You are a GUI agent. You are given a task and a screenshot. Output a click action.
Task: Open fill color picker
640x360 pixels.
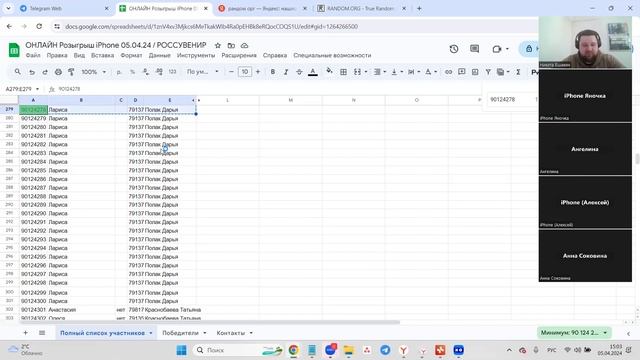click(x=329, y=71)
